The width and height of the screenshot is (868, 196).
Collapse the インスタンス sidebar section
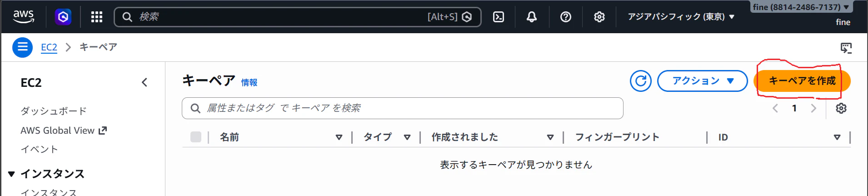click(12, 174)
